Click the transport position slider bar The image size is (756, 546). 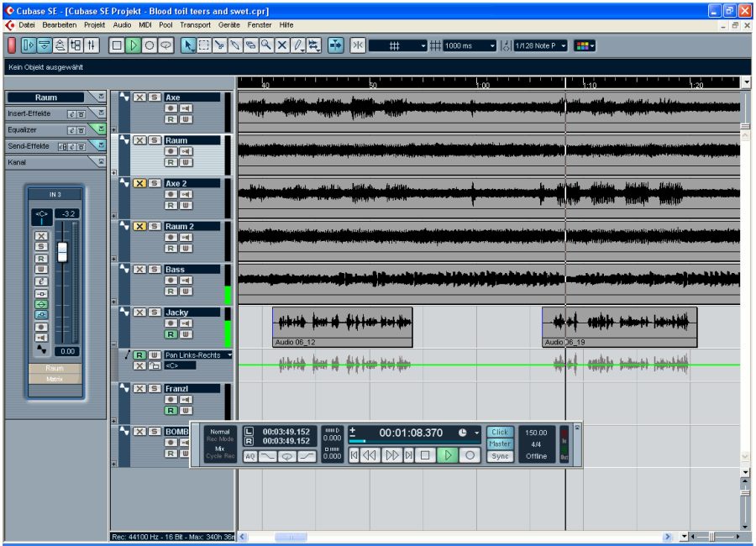pyautogui.click(x=413, y=441)
